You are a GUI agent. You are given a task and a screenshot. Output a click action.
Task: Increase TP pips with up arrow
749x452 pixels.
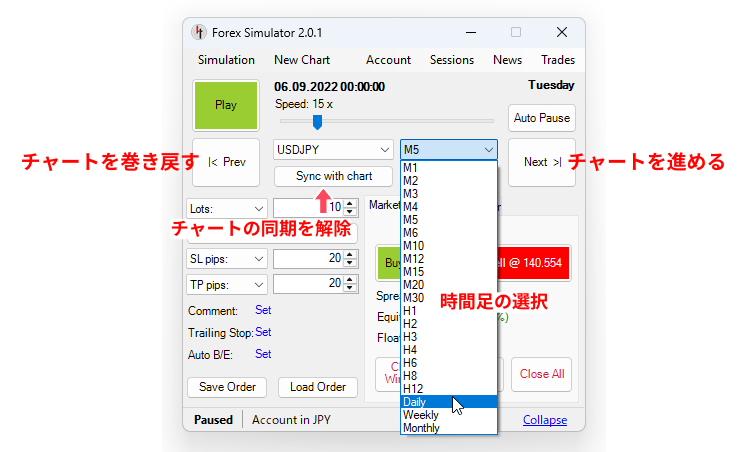point(350,280)
